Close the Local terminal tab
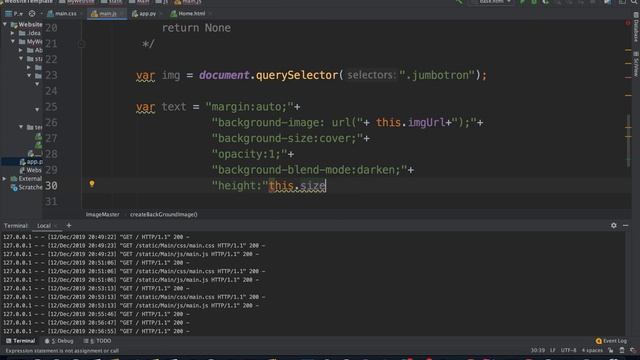Screen dimensions: 640x360 (56, 226)
